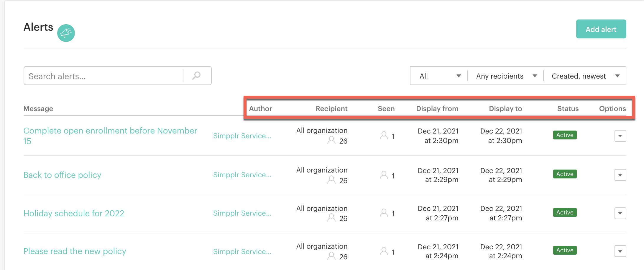Click the Recipient column header
This screenshot has width=644, height=270.
point(331,109)
